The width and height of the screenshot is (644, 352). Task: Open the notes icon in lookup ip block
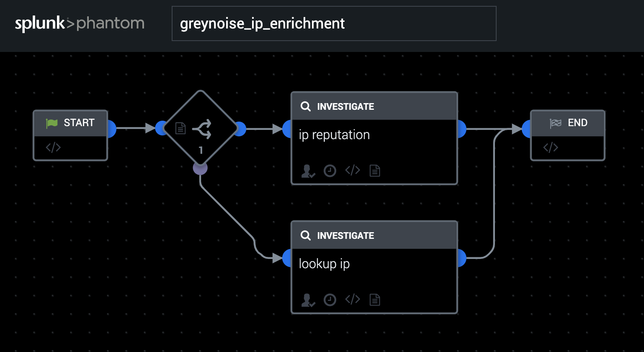[x=375, y=300]
